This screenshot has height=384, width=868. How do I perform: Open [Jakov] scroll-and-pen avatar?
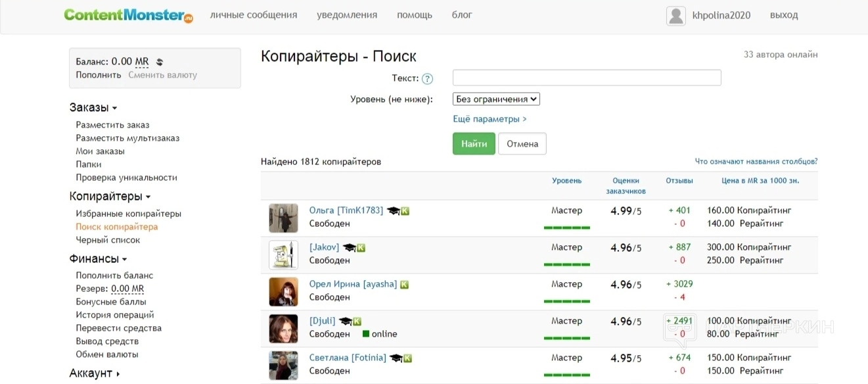[283, 255]
